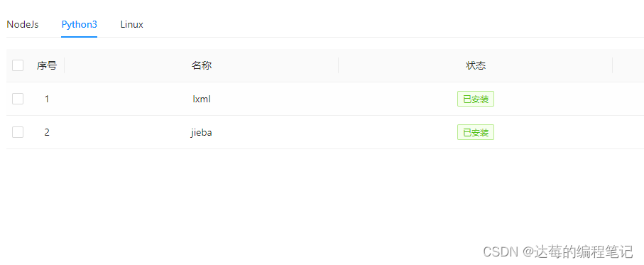Tick the select-all checkbox in table header

point(18,65)
